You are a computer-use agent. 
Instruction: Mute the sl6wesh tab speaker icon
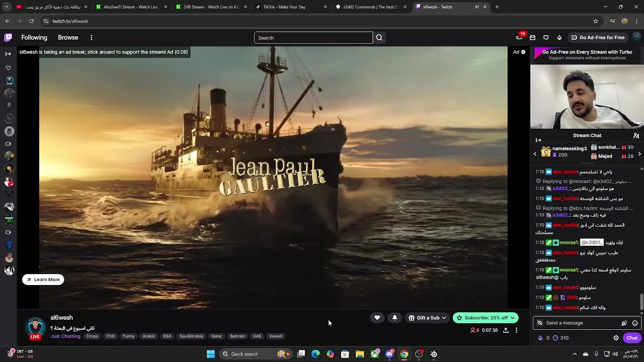pyautogui.click(x=476, y=7)
